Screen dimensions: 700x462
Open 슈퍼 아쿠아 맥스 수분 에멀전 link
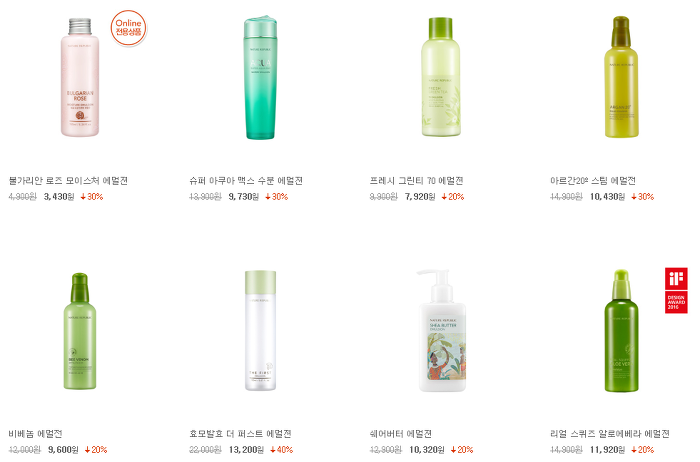pyautogui.click(x=246, y=181)
